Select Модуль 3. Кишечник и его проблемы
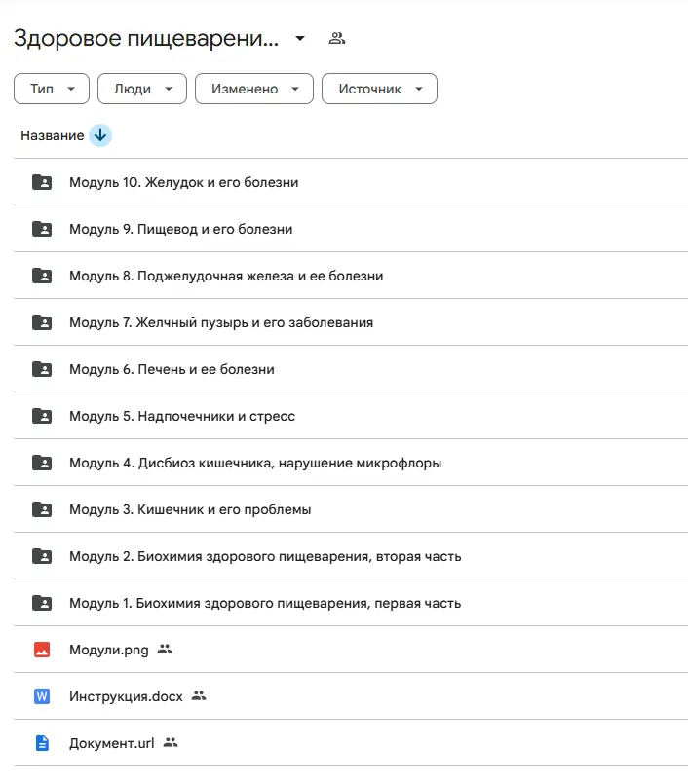Viewport: 688px width, 784px height. (190, 509)
